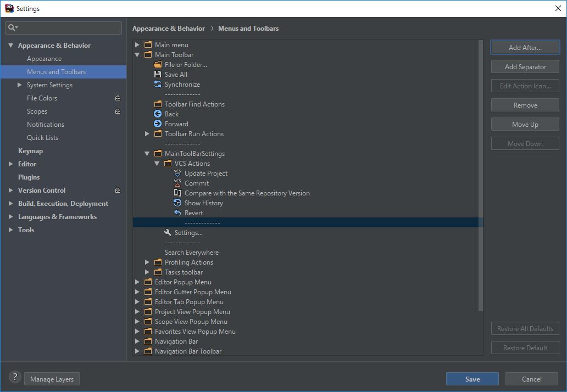Screen dimensions: 567x392
Task: Expand the Version Control section in sidebar
Action: click(x=10, y=190)
